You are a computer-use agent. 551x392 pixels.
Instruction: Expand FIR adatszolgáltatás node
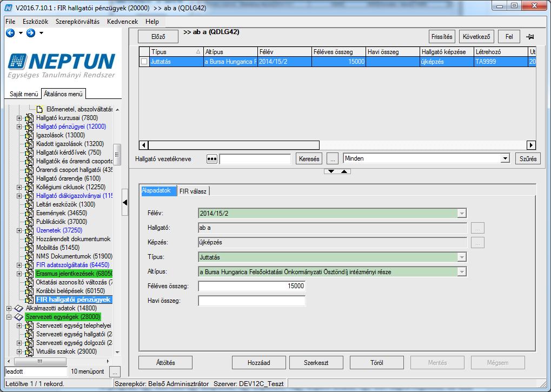click(x=19, y=265)
